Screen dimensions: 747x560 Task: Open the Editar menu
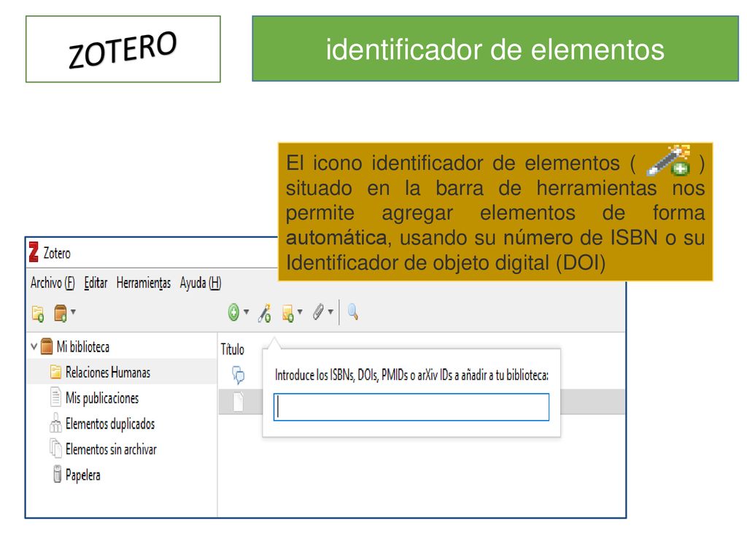96,283
